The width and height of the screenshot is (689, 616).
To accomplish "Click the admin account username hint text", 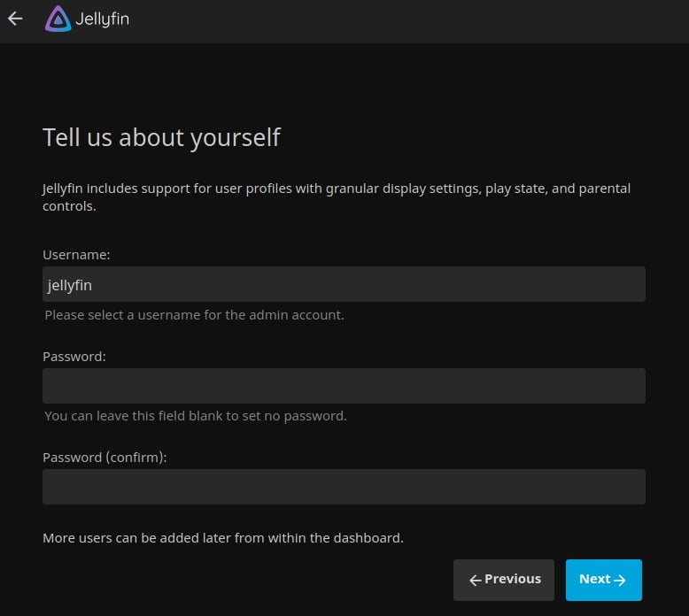I will point(194,315).
